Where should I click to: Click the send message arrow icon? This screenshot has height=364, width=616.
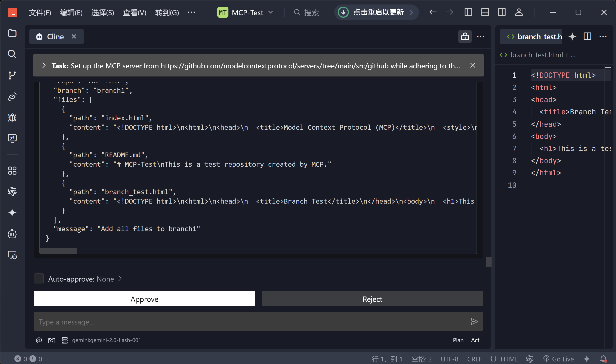[x=474, y=321]
